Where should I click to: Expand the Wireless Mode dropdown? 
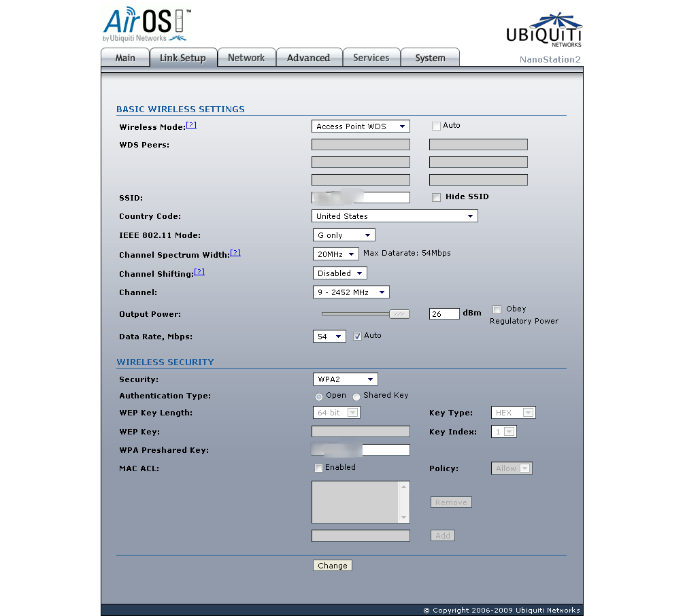[x=361, y=126]
